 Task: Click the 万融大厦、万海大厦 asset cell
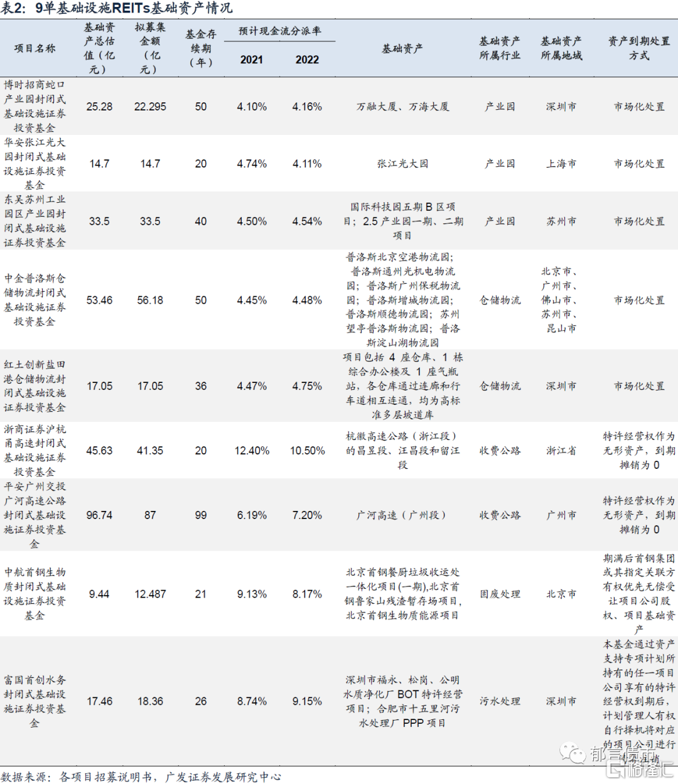click(x=402, y=107)
